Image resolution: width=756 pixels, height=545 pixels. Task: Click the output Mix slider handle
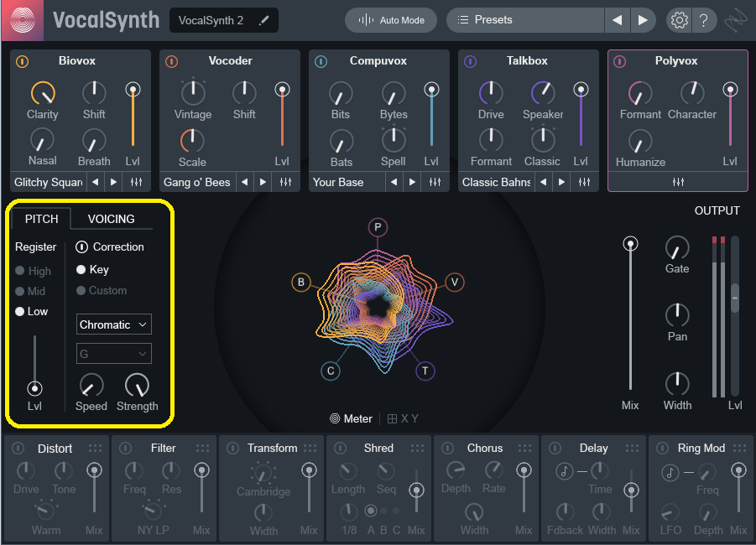pos(630,244)
